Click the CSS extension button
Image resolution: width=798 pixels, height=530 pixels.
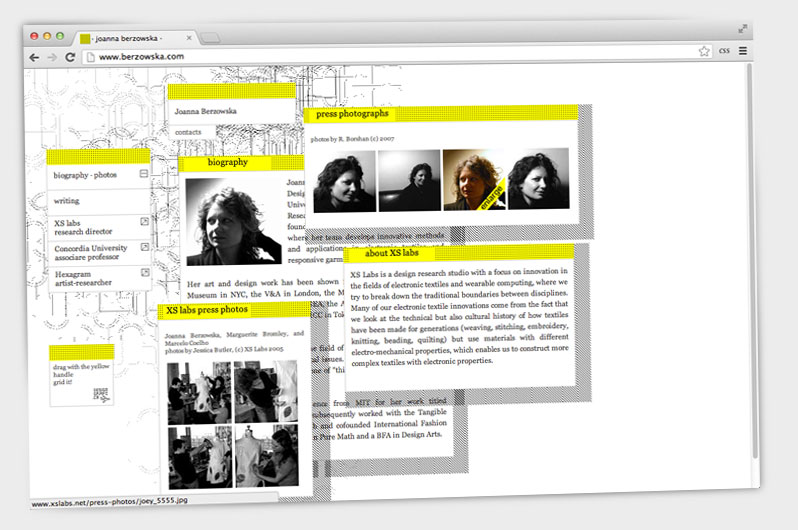724,50
